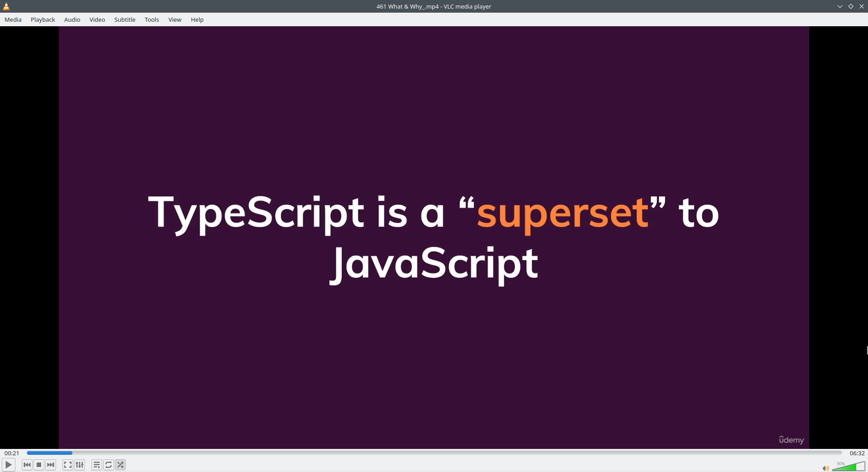The height and width of the screenshot is (472, 868).
Task: Open the Media menu
Action: point(13,19)
